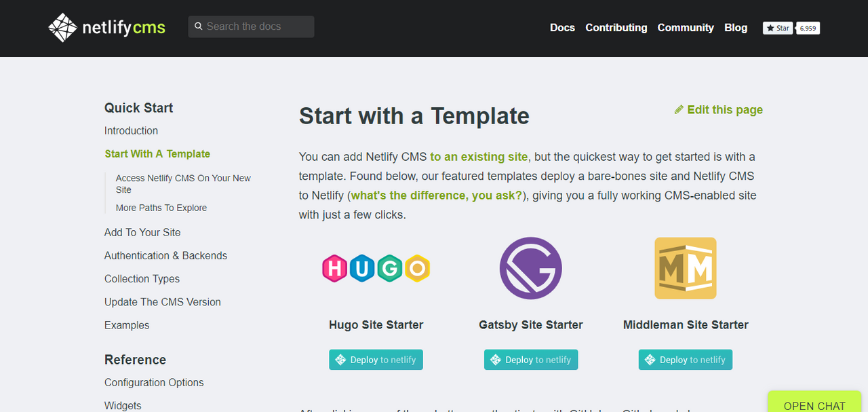Click the Gatsby Site Starter title
868x412 pixels.
(531, 325)
